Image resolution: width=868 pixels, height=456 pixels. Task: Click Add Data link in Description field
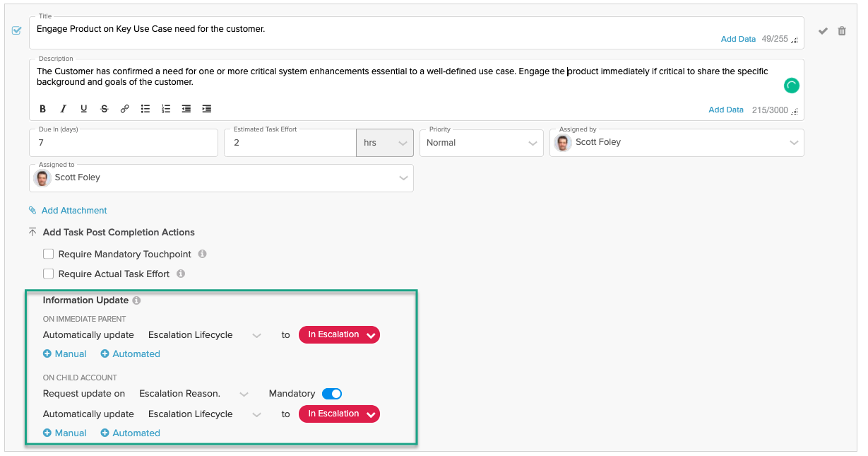pos(726,110)
